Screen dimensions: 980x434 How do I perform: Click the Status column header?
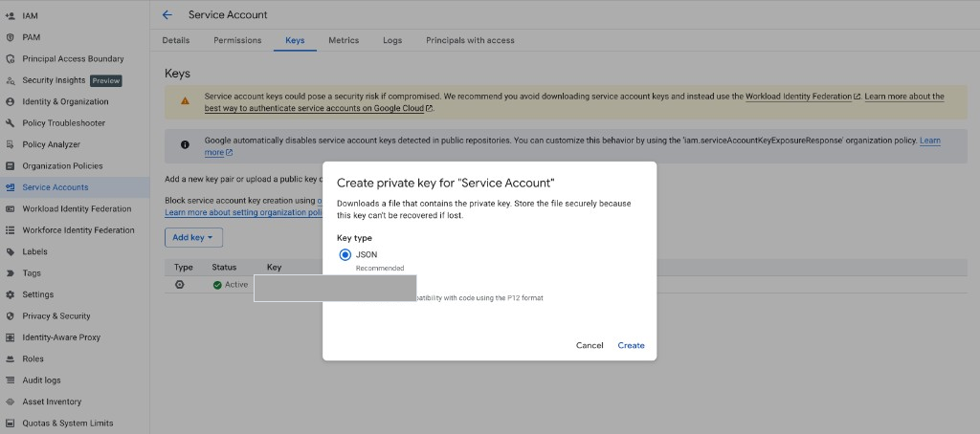point(224,268)
